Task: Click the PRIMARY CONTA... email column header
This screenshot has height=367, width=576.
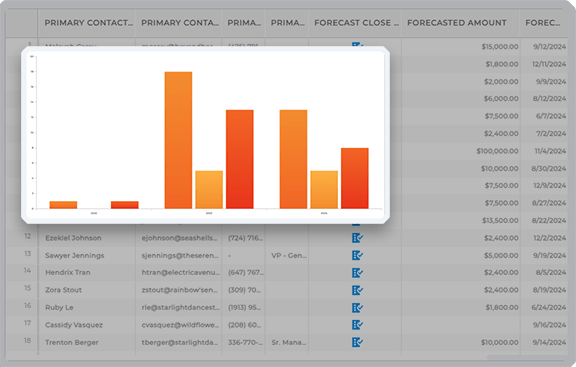Action: [x=180, y=23]
